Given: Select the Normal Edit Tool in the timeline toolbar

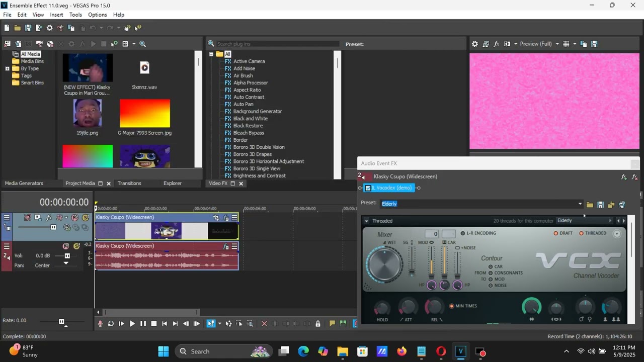Looking at the screenshot, I should coord(211,324).
